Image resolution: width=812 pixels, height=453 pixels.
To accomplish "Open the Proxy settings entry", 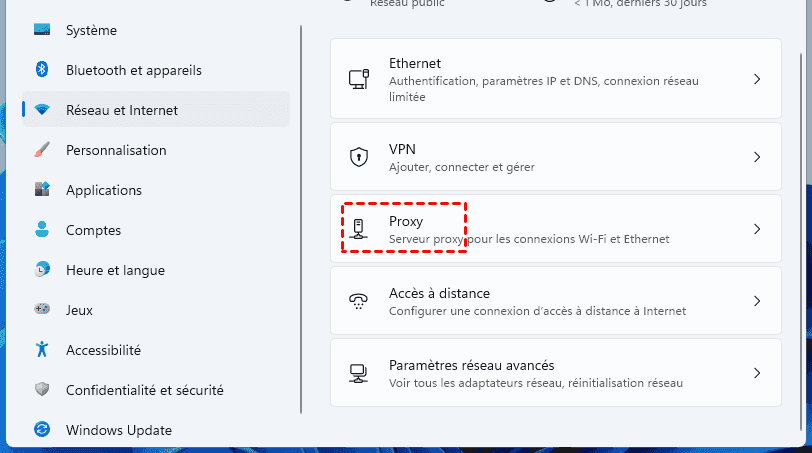I will click(406, 221).
